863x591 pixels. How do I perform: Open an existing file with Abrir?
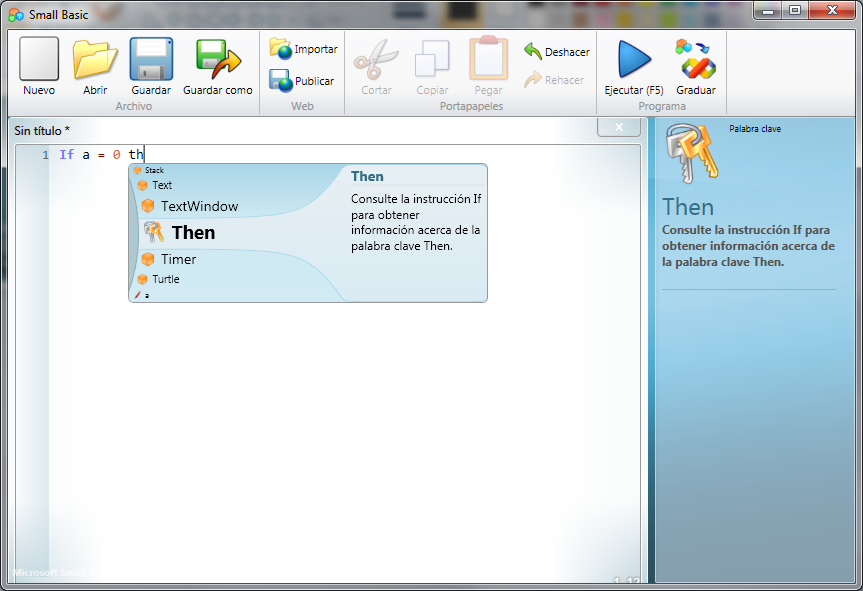95,65
